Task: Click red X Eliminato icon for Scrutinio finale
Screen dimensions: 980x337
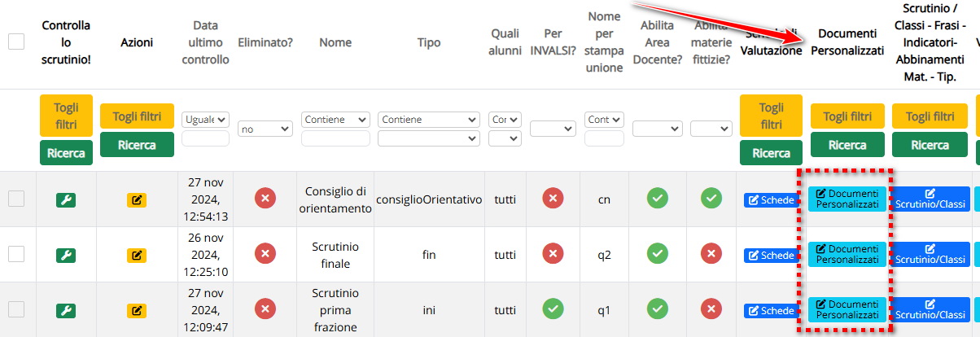Action: click(265, 254)
